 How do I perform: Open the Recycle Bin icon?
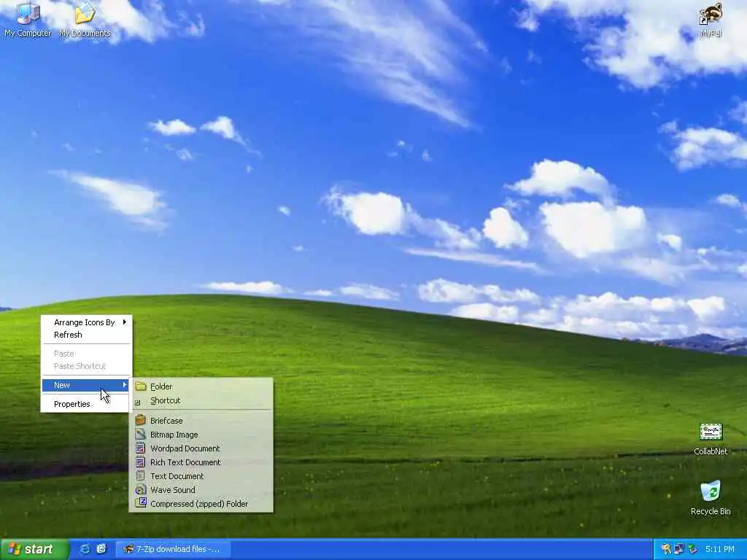(x=711, y=497)
